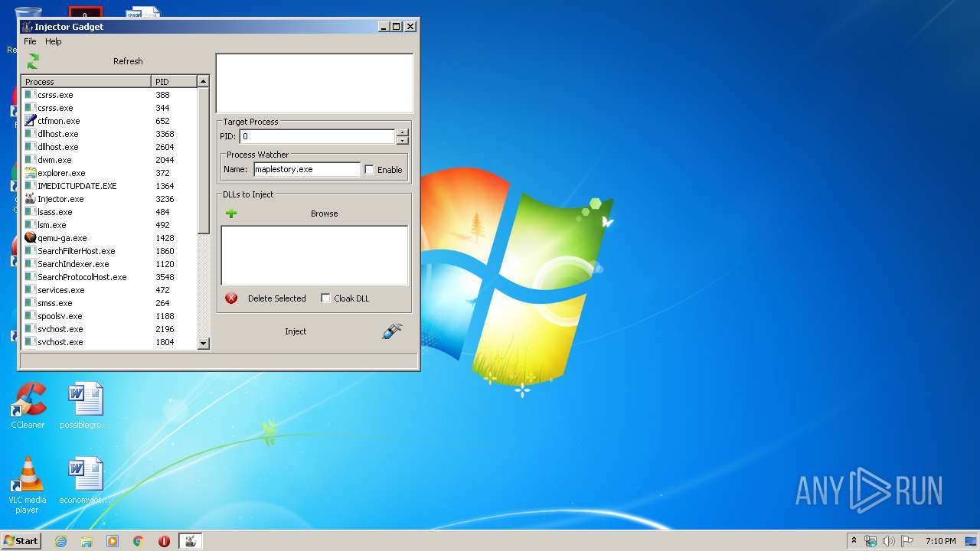Select the dwm.exe process row
980x551 pixels.
109,160
